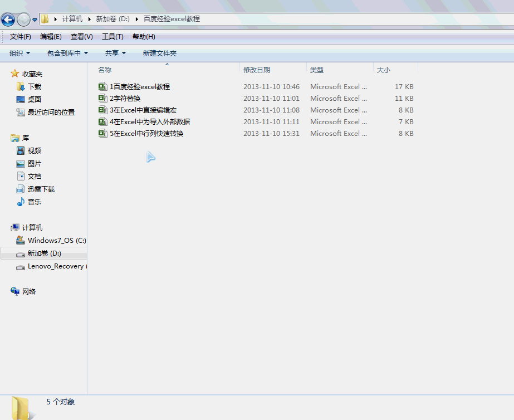
Task: Click the 文档 library icon
Action: [21, 176]
